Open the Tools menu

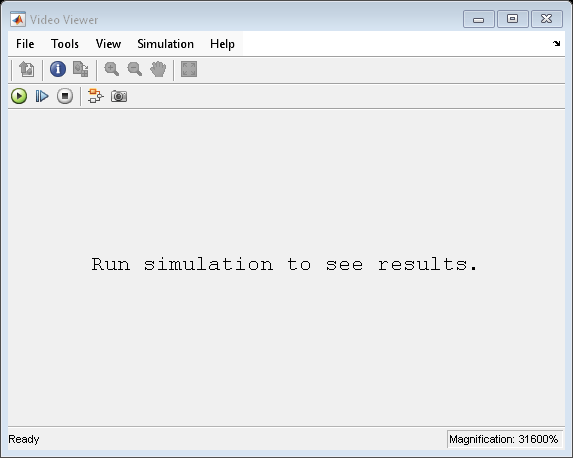pos(65,44)
